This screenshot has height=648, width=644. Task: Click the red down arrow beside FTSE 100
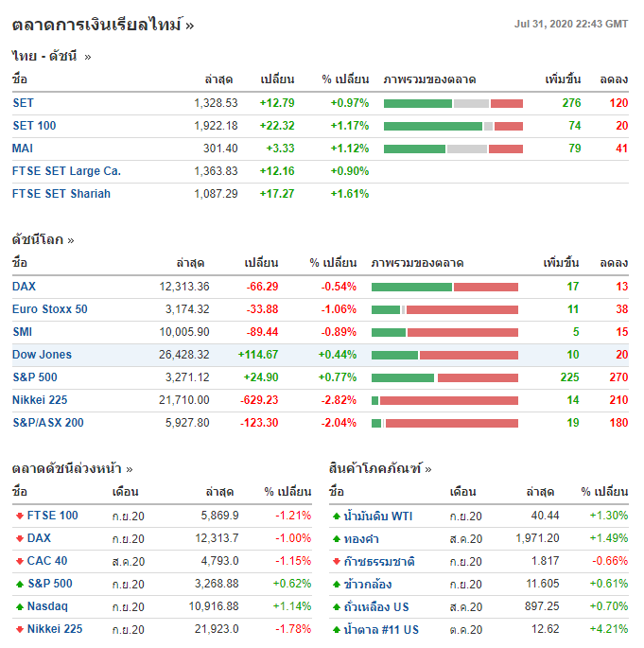[19, 516]
